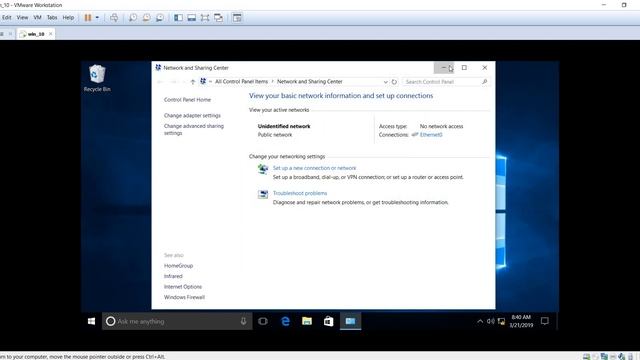Take a snapshot of this virtual machine
640x360 pixels.
tap(133, 18)
